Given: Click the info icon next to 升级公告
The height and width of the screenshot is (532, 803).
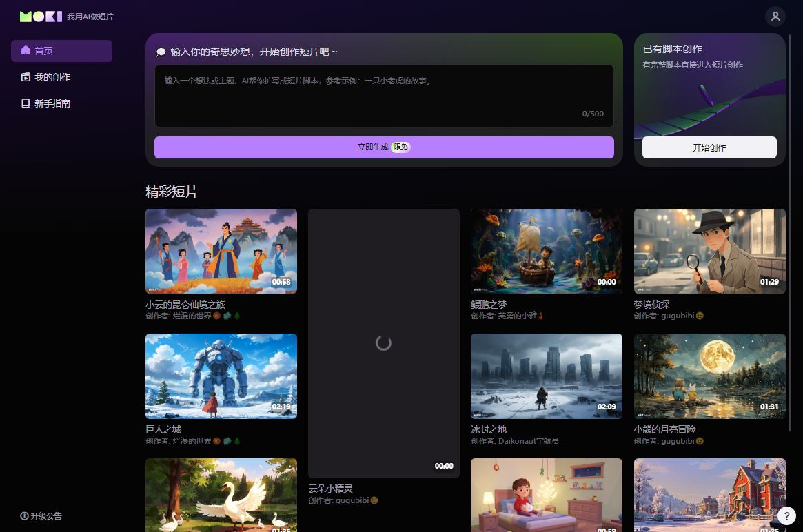Looking at the screenshot, I should pyautogui.click(x=24, y=515).
